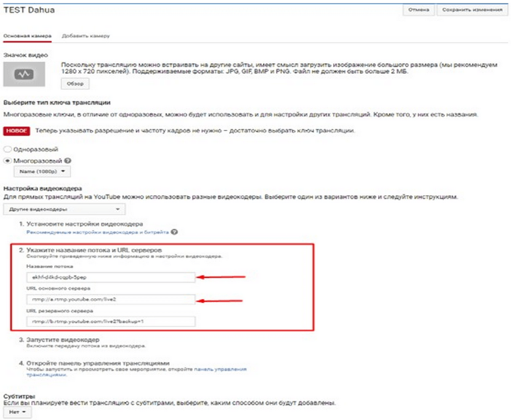The width and height of the screenshot is (511, 420).
Task: Click the "TEST Dahua" title text
Action: pos(29,10)
